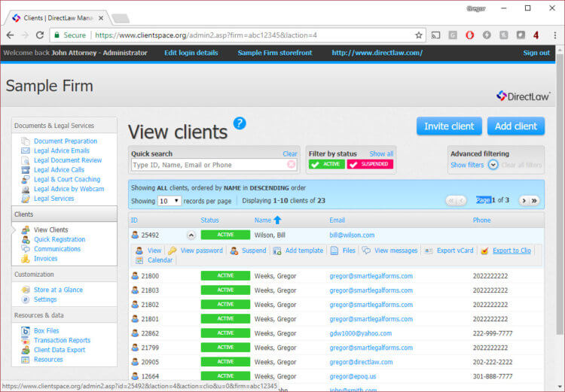The height and width of the screenshot is (392, 565).
Task: Click the Files document icon
Action: tap(334, 251)
